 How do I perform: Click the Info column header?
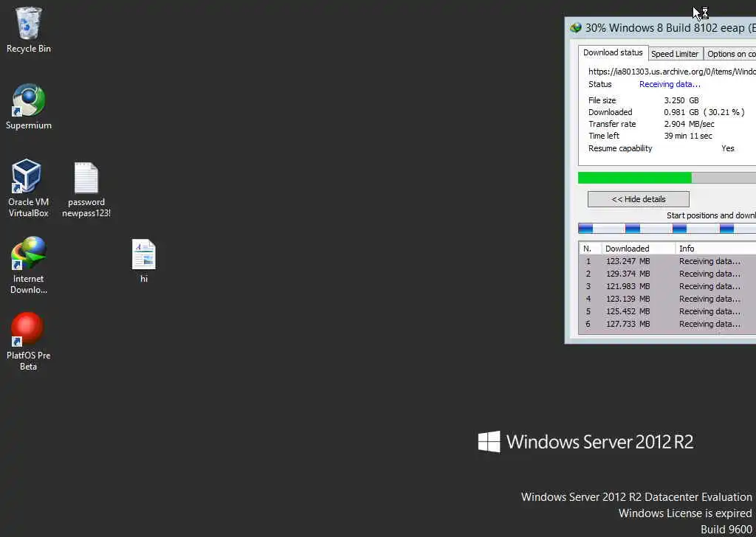point(715,249)
